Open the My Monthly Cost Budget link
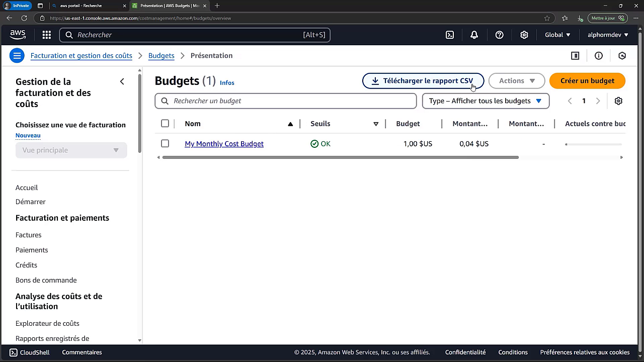644x362 pixels. click(224, 144)
